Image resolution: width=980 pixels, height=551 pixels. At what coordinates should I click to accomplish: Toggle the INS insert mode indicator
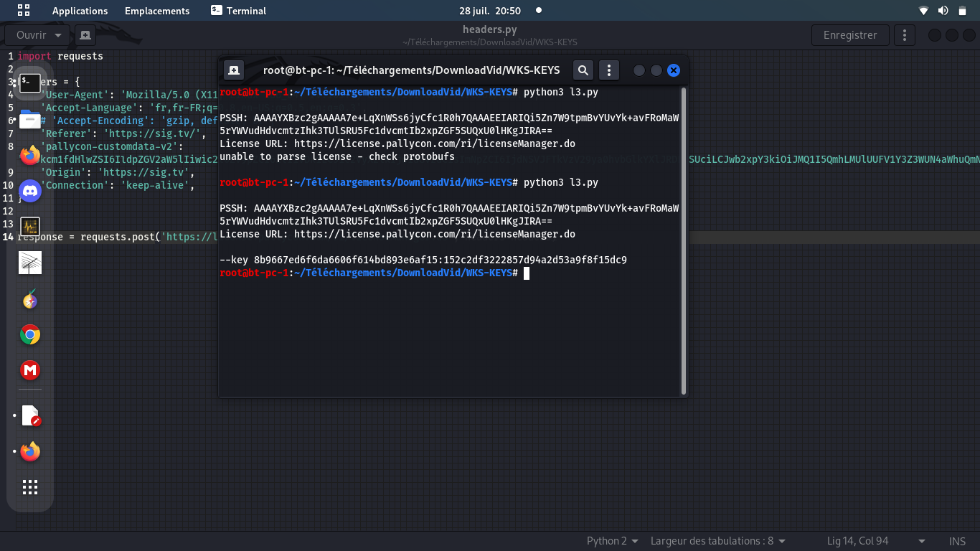click(x=957, y=541)
